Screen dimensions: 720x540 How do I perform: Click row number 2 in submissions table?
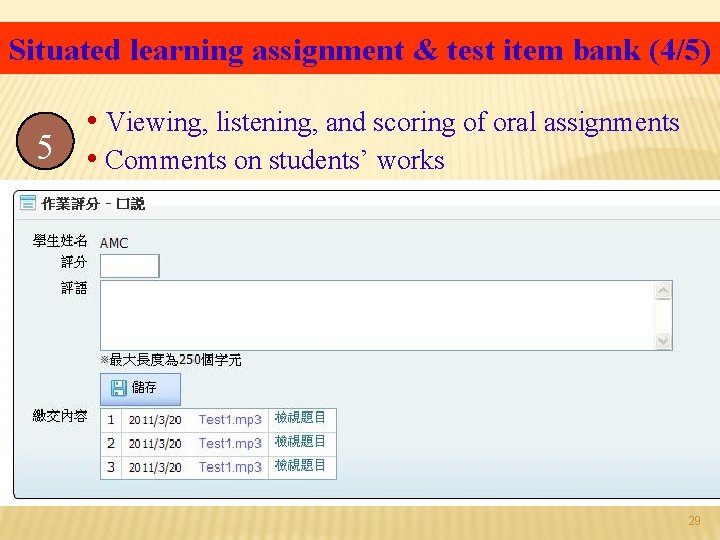111,444
